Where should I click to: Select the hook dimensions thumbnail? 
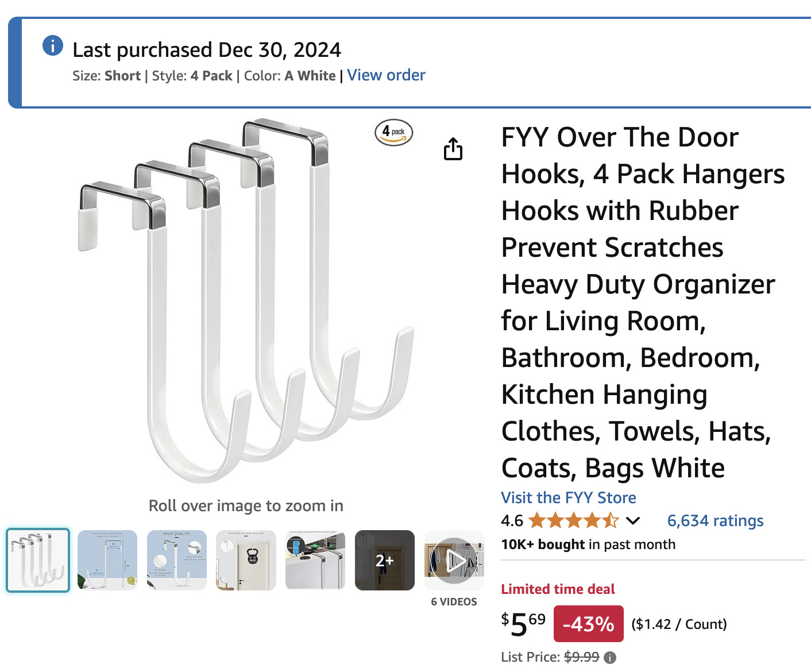click(x=107, y=561)
